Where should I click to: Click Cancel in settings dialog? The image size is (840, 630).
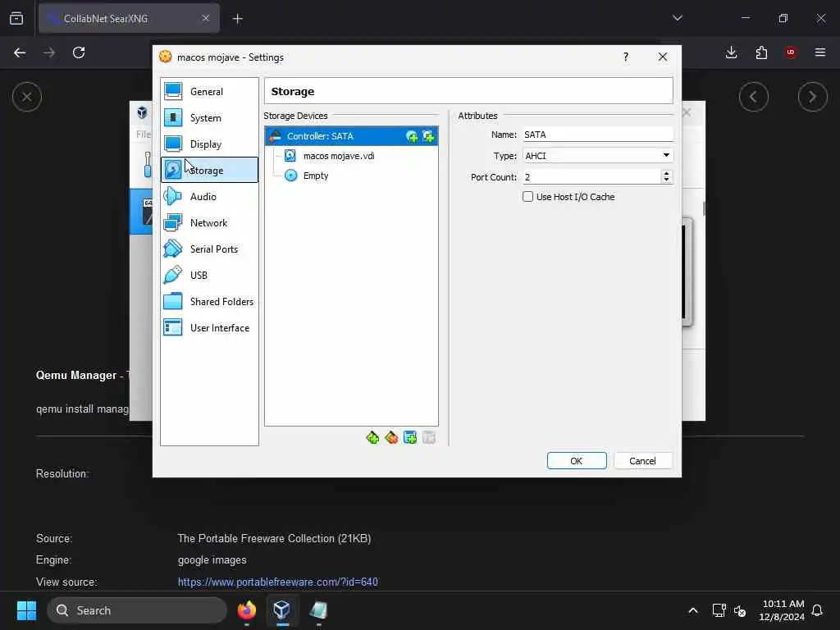643,461
